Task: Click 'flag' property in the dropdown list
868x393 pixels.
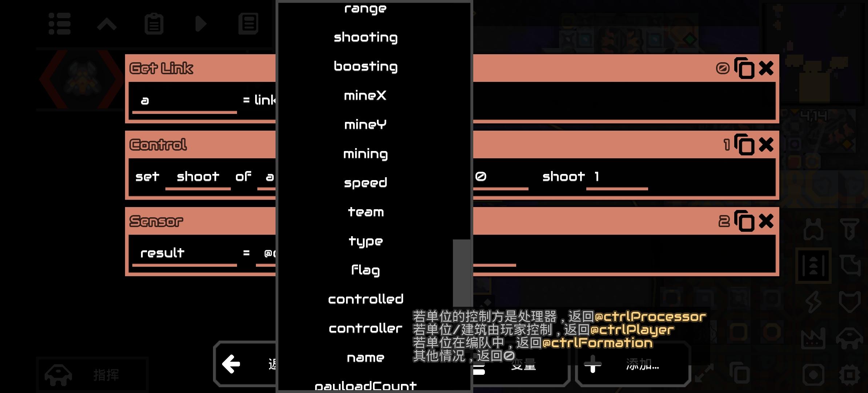Action: tap(365, 270)
